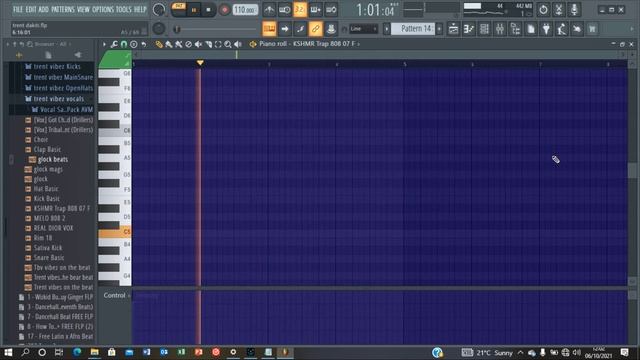Open pattern options arrow after Pattern 14

click(440, 29)
